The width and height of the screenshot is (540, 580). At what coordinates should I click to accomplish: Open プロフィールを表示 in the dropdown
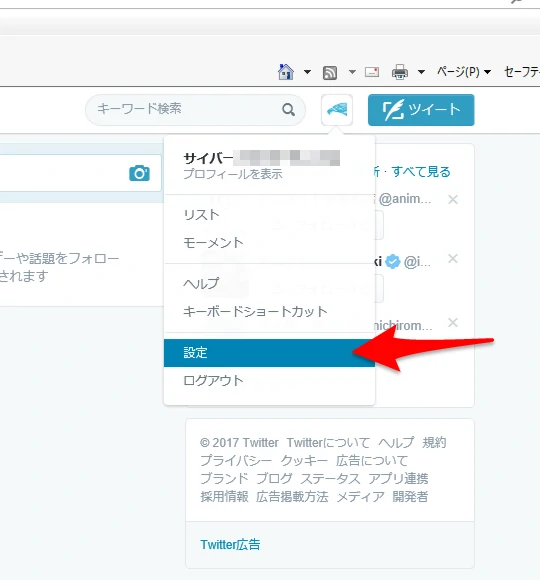point(233,173)
